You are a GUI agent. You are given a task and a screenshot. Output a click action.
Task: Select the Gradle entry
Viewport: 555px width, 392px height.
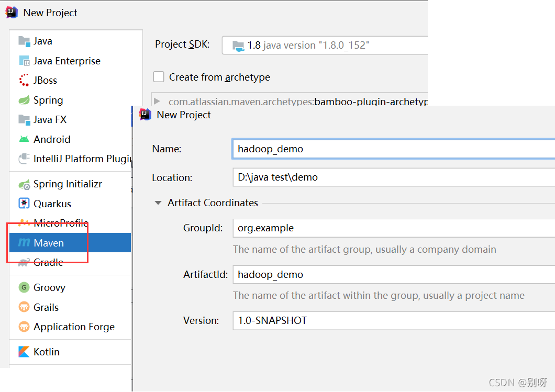click(70, 262)
